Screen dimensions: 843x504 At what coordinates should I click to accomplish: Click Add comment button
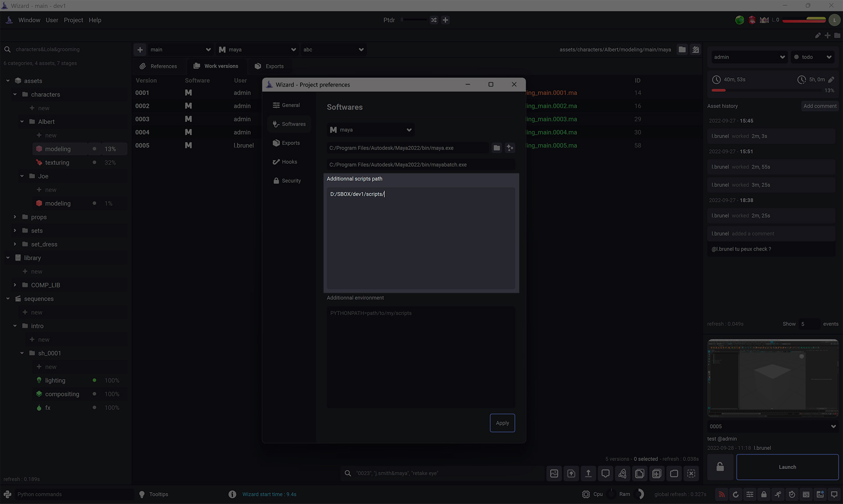(820, 106)
